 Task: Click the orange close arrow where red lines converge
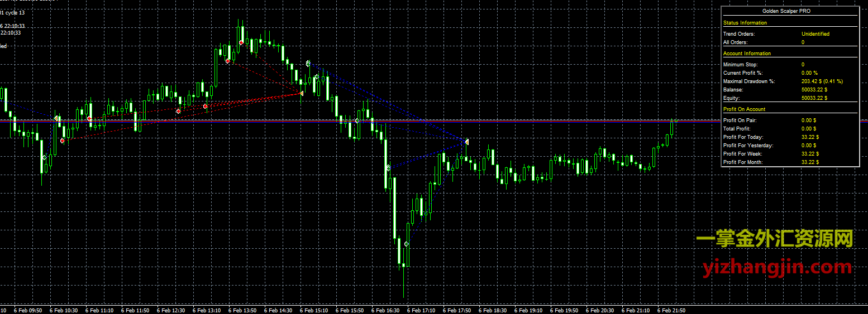302,93
